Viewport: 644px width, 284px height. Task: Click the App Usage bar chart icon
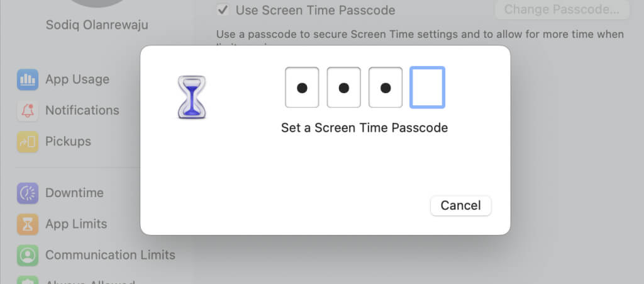(x=28, y=79)
